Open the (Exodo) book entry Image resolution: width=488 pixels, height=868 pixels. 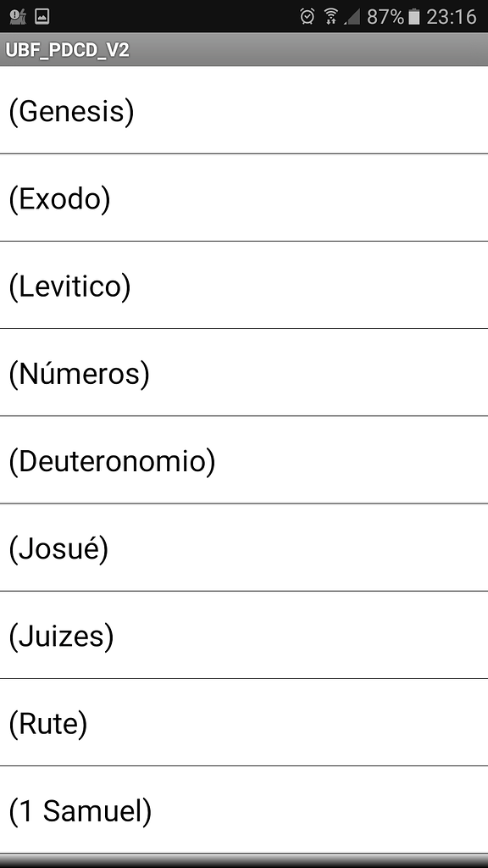tap(244, 198)
